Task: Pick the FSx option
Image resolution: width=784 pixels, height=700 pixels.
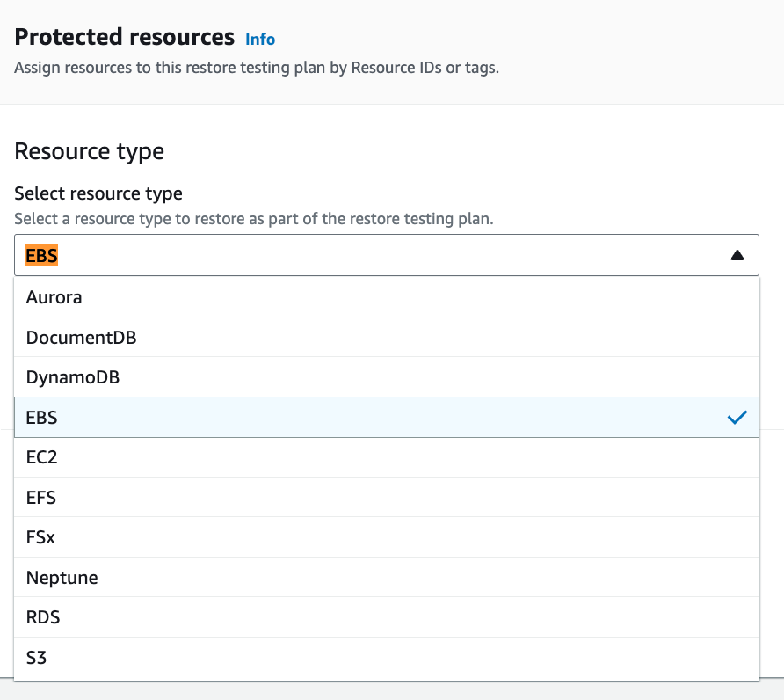Action: [x=387, y=537]
